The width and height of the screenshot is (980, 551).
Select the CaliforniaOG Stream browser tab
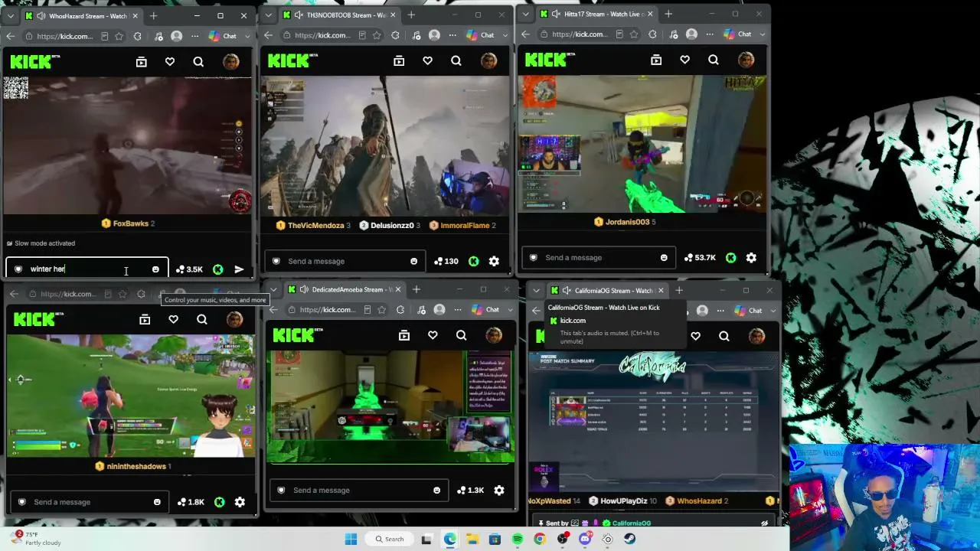point(607,291)
